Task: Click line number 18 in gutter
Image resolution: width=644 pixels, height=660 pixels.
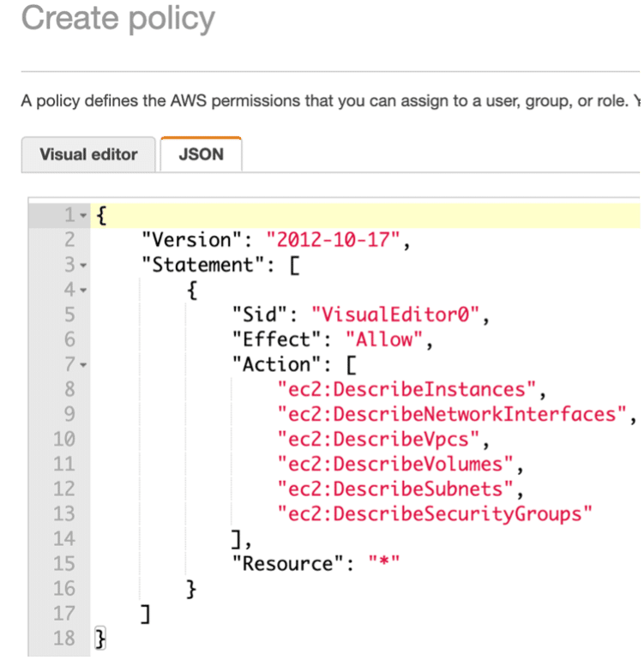Action: pos(64,639)
